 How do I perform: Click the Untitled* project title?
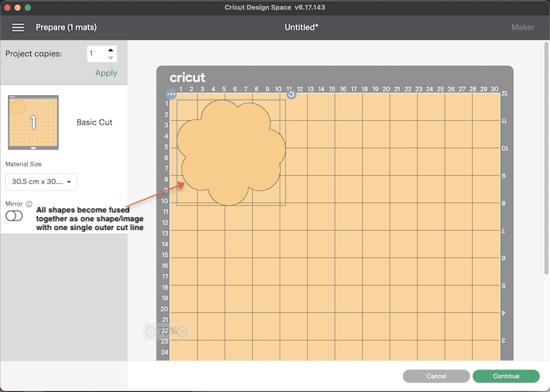(x=301, y=27)
